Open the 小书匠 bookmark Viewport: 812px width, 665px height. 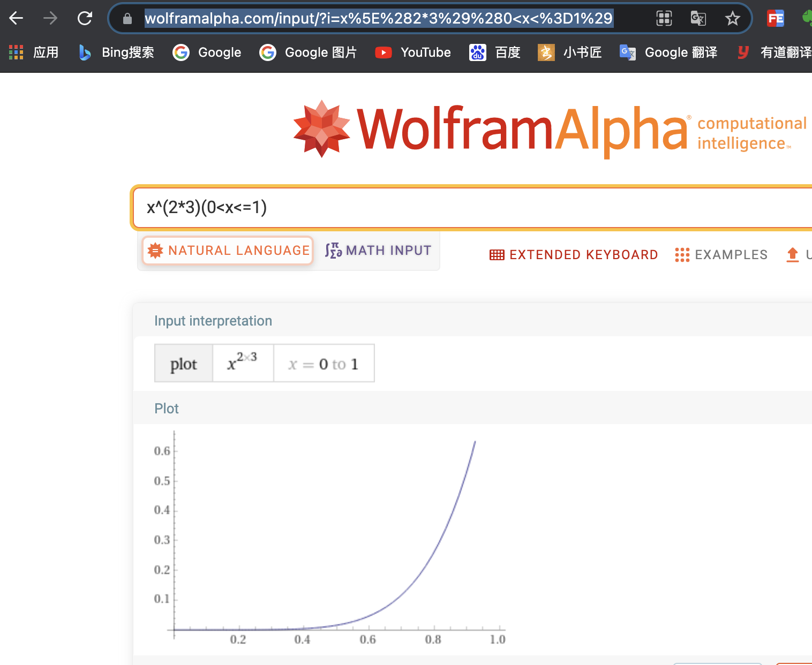pos(569,52)
